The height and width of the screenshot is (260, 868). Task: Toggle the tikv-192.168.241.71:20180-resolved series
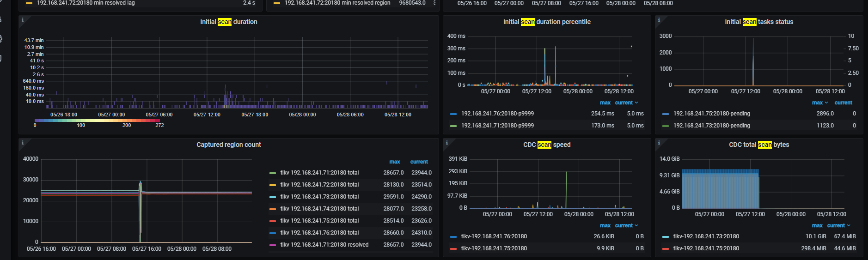(324, 245)
